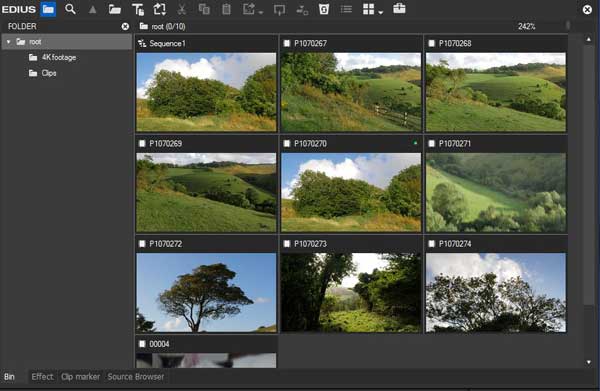This screenshot has height=391, width=600.
Task: Close the Bin window
Action: 587,10
